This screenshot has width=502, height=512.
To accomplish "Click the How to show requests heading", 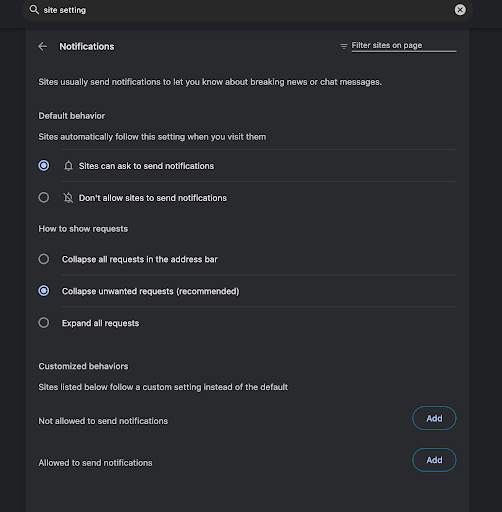I will point(83,229).
